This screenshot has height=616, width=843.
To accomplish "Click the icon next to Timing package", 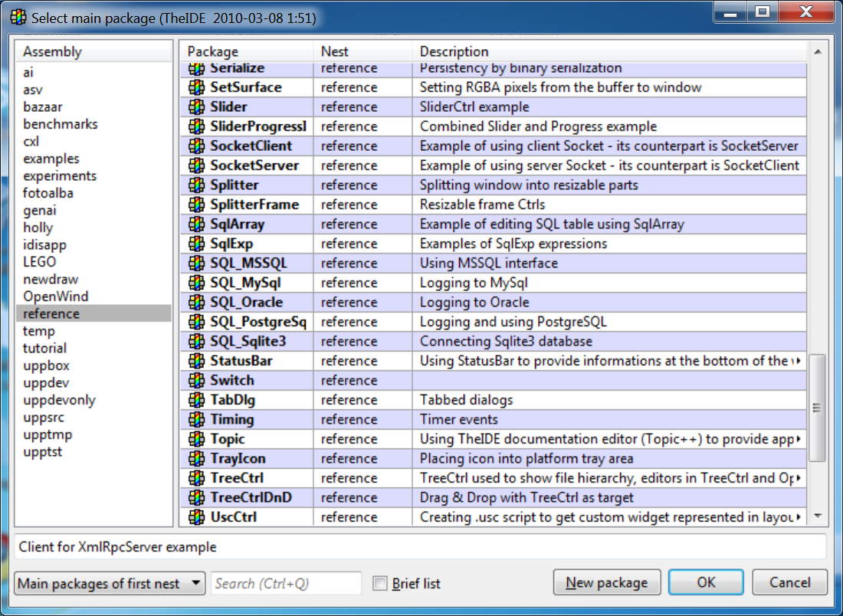I will coord(196,419).
